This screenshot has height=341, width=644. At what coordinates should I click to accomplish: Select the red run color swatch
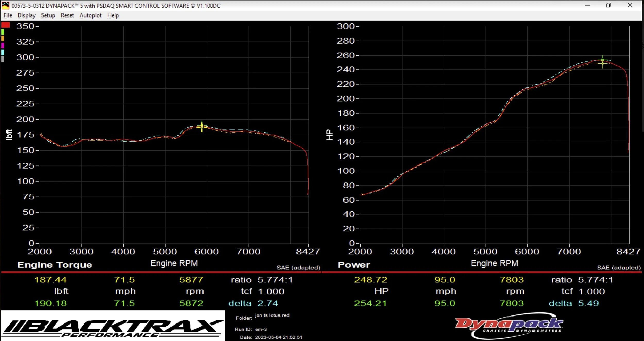click(5, 25)
